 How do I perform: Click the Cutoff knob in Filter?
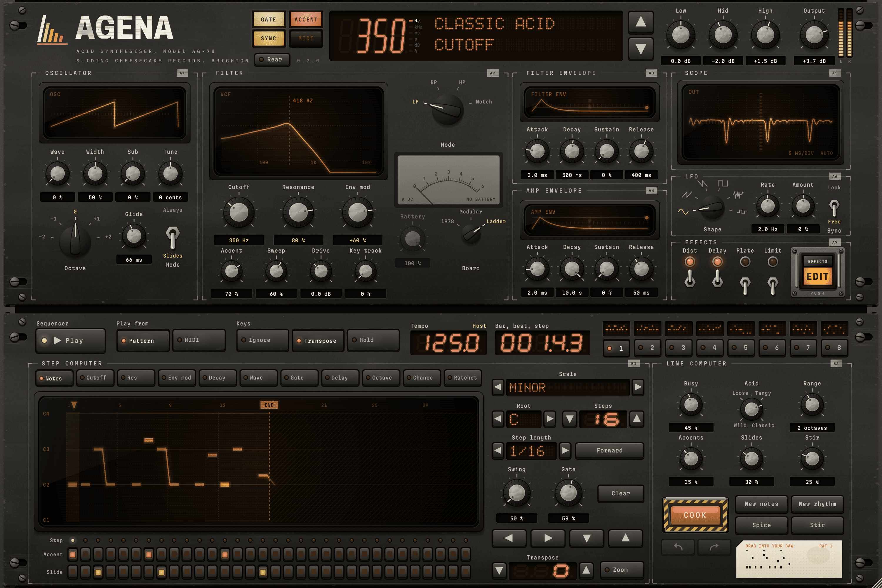click(x=239, y=213)
